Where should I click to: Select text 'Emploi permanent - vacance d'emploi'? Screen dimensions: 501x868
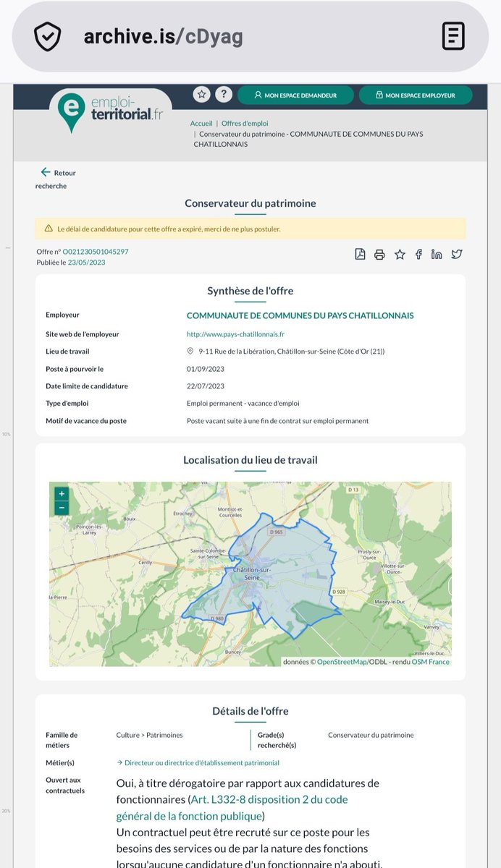point(243,403)
